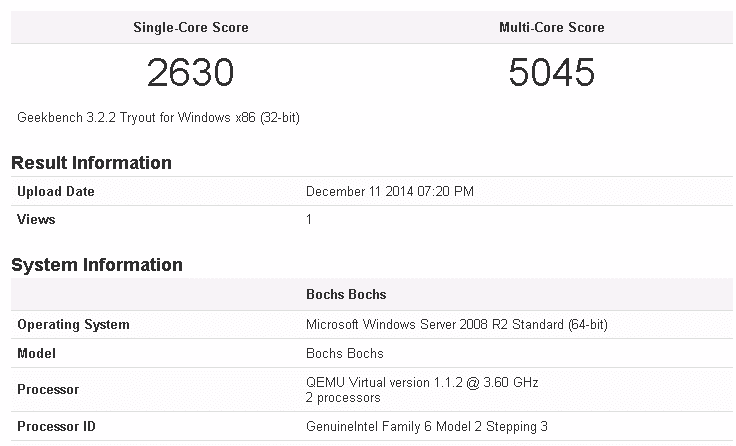Click the Single-Core Score heading

pyautogui.click(x=190, y=27)
